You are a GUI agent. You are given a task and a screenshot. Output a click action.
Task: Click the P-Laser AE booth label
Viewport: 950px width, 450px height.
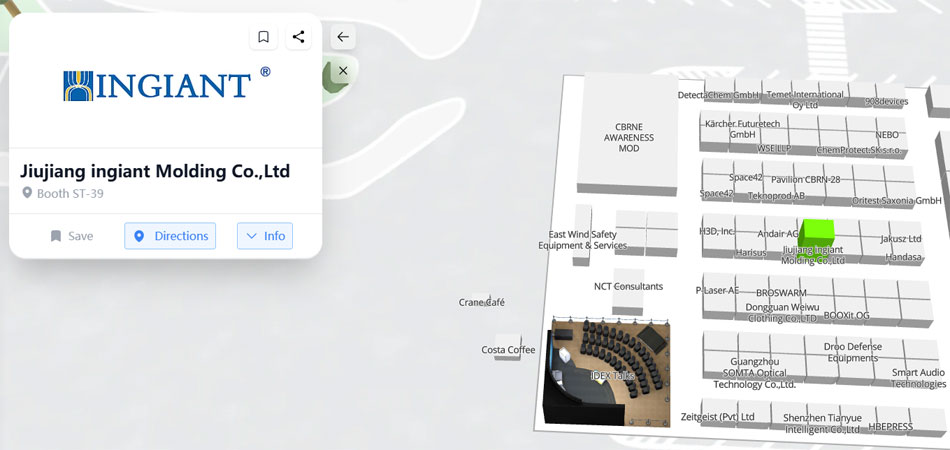(x=717, y=291)
